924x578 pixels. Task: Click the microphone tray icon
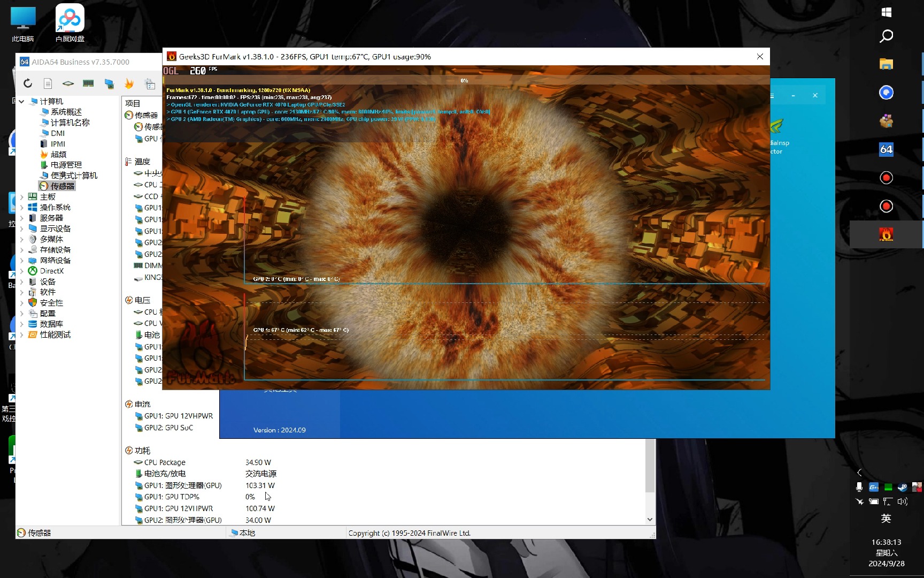pos(859,487)
